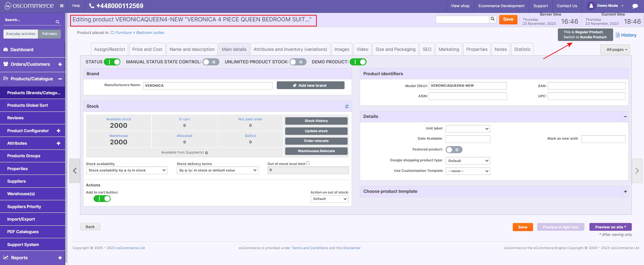Switch to the Price and Cost tab
This screenshot has height=265, width=644.
[x=147, y=49]
